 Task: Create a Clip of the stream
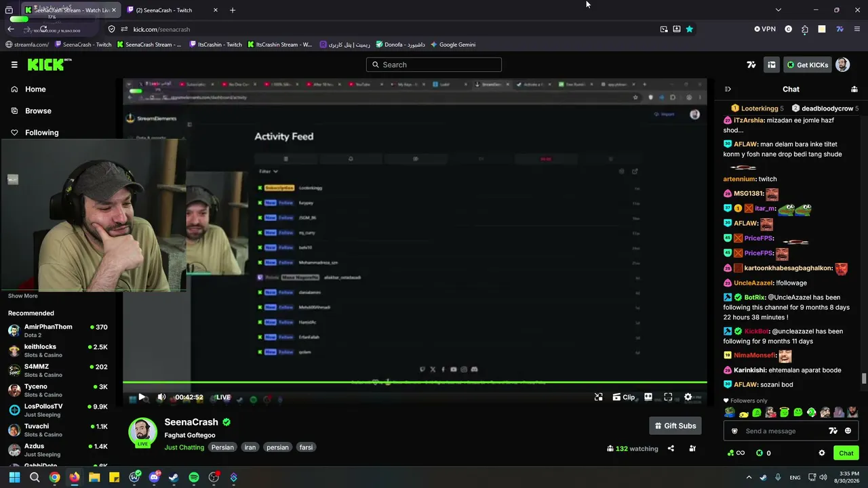coord(624,397)
